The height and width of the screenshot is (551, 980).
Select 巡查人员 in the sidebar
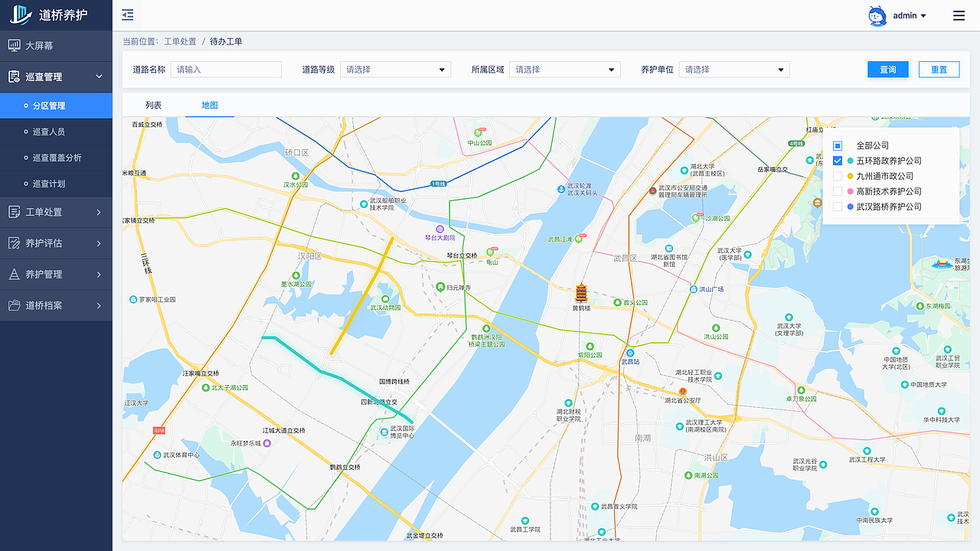click(x=56, y=132)
